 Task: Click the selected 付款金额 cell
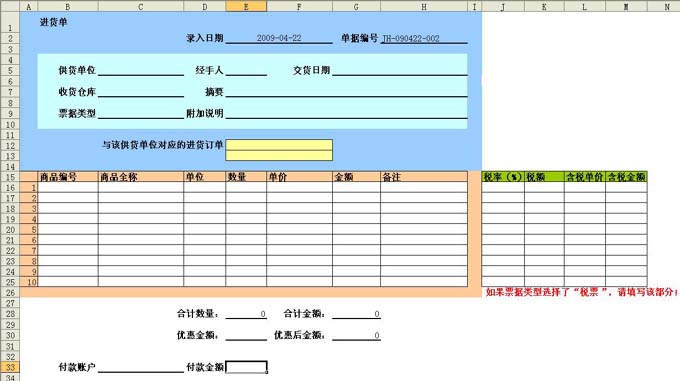coord(246,367)
